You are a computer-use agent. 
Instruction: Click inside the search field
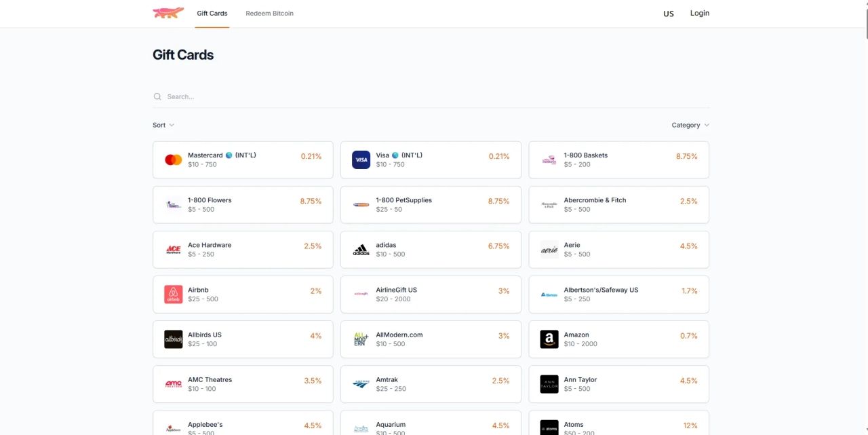203,96
